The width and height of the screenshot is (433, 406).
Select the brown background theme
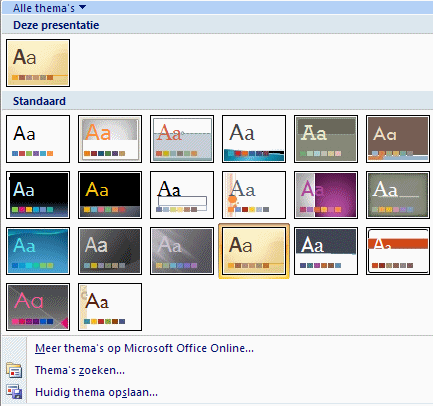[x=398, y=139]
